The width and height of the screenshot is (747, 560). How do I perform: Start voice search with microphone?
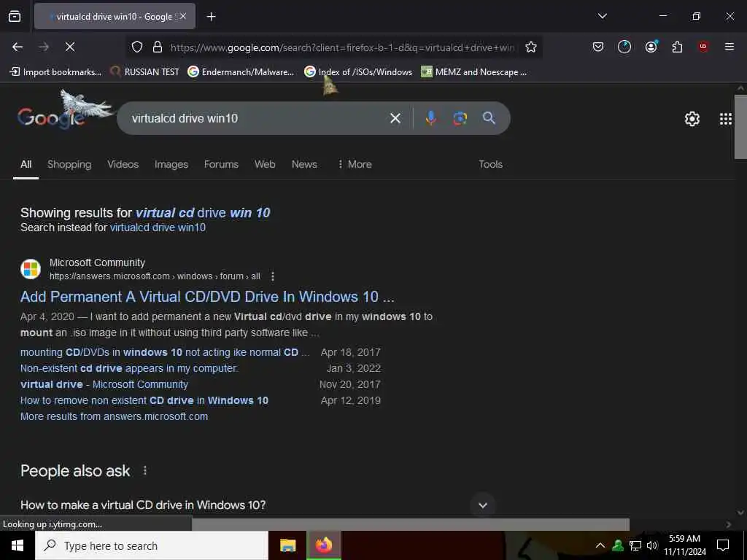pos(430,118)
